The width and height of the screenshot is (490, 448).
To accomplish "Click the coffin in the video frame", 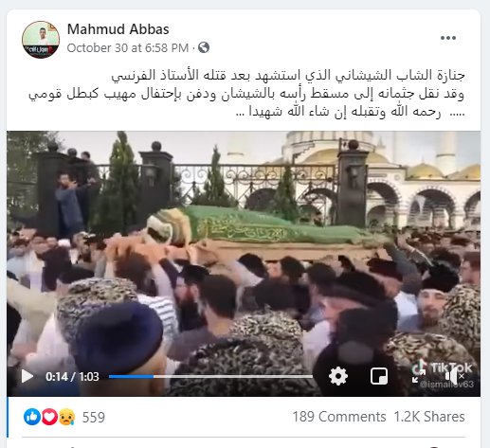I will [x=267, y=232].
